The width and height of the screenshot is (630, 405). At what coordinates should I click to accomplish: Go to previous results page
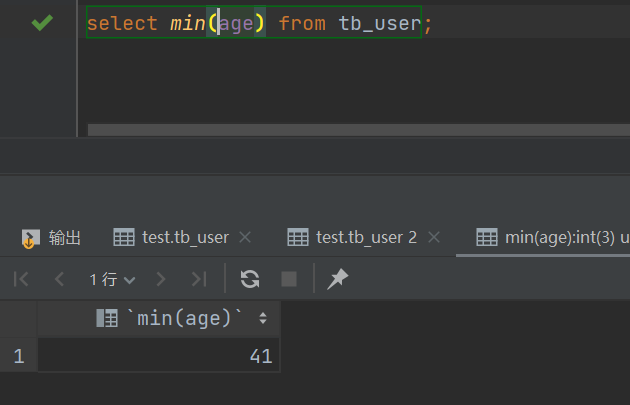pos(59,279)
